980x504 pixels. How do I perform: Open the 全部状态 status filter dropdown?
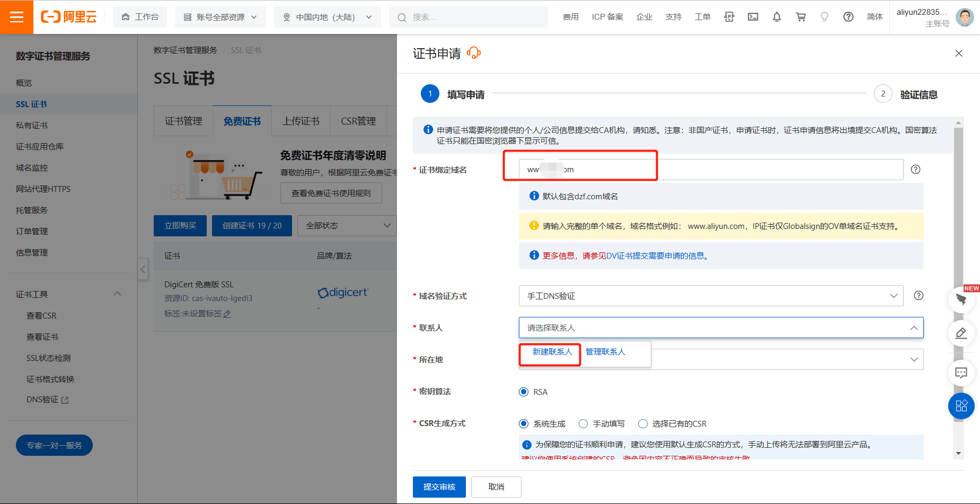(347, 226)
